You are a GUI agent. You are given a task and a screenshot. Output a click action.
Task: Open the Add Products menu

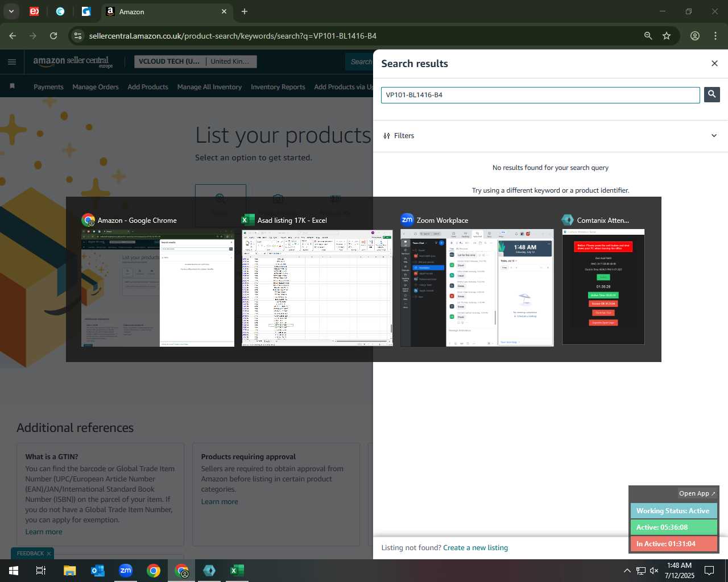(x=148, y=87)
